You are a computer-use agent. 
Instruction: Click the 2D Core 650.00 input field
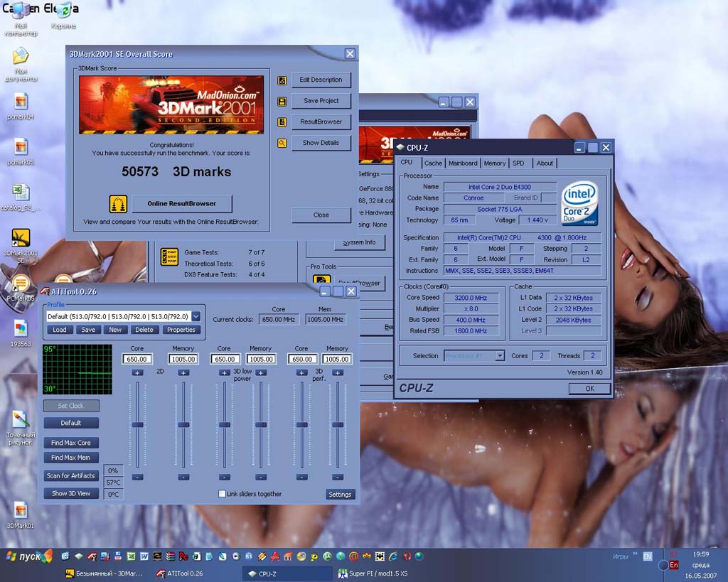click(137, 360)
